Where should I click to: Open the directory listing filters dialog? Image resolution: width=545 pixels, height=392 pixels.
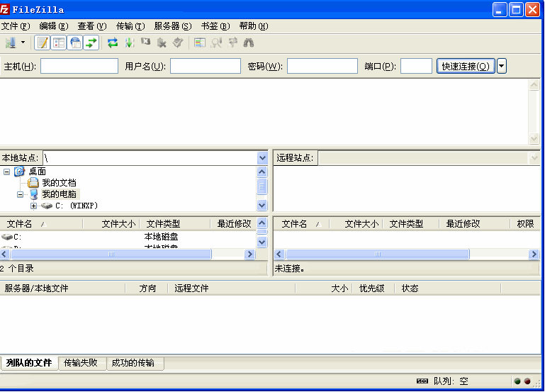(x=200, y=43)
